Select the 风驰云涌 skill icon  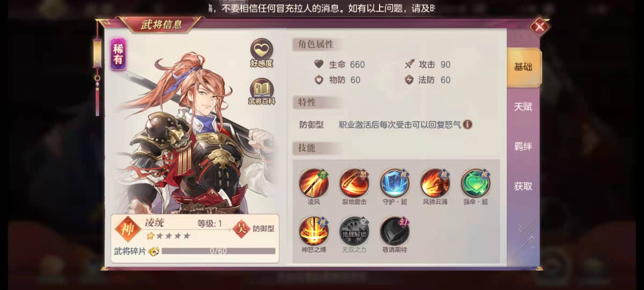[x=435, y=183]
